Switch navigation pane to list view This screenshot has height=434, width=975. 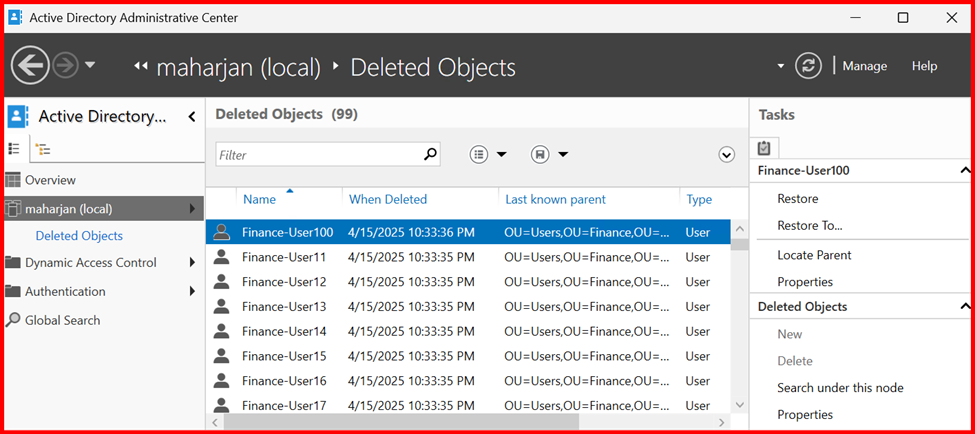pyautogui.click(x=15, y=149)
